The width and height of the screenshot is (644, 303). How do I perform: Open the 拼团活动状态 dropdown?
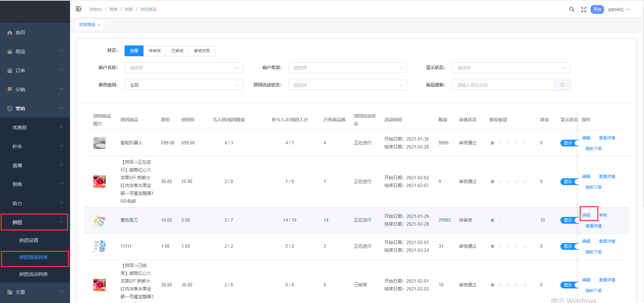click(x=347, y=85)
